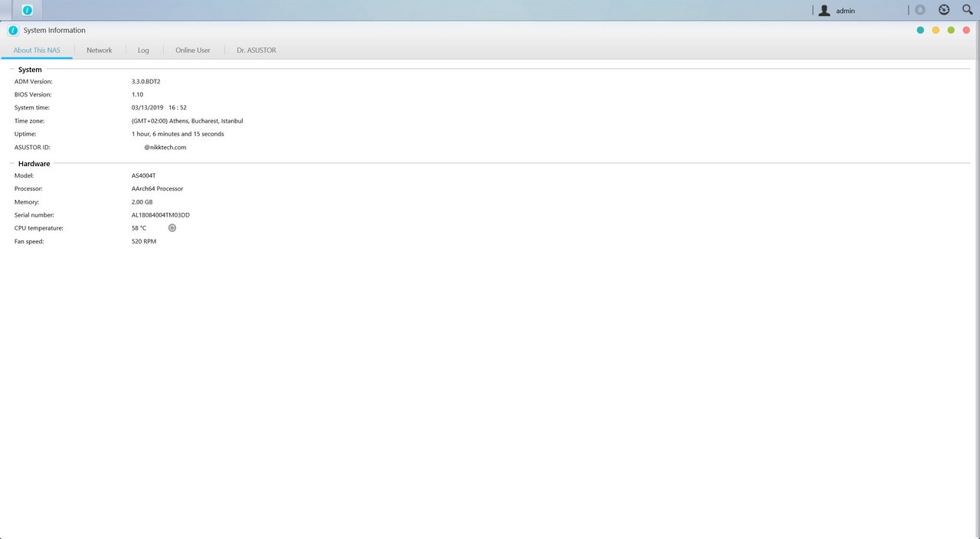The width and height of the screenshot is (980, 539).
Task: Click the ADM Version label
Action: tap(34, 81)
